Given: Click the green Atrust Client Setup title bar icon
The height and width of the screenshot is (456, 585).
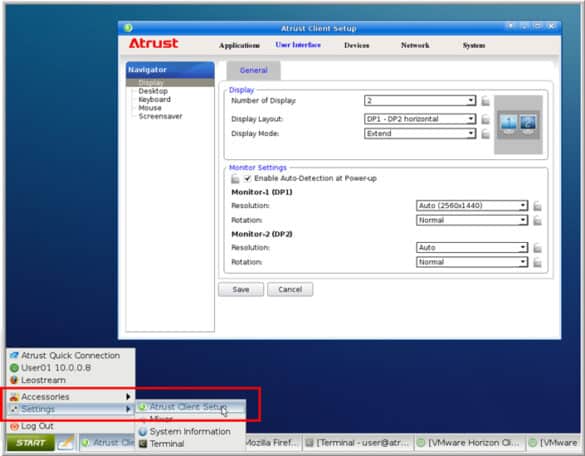Looking at the screenshot, I should [128, 28].
